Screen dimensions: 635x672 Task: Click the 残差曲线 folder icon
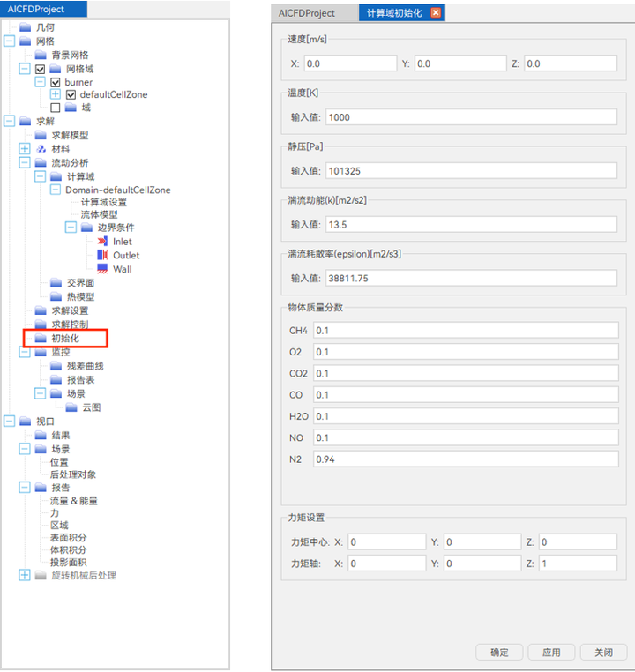pyautogui.click(x=56, y=366)
